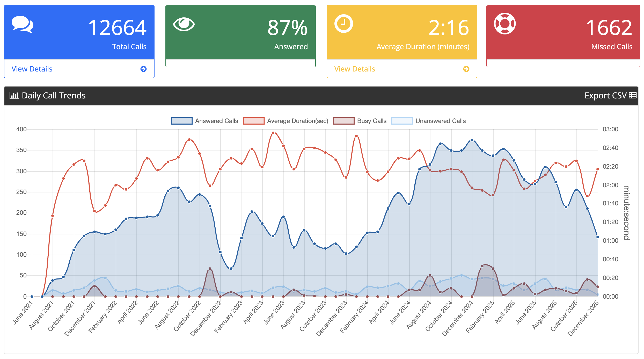This screenshot has width=644, height=359.
Task: Click the 1662 Missed Calls number
Action: (609, 28)
